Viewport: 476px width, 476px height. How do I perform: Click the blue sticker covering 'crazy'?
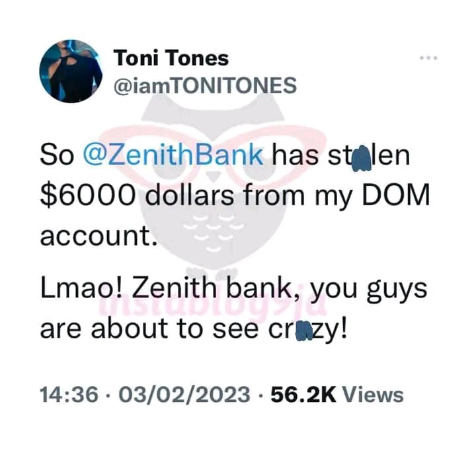tap(304, 330)
